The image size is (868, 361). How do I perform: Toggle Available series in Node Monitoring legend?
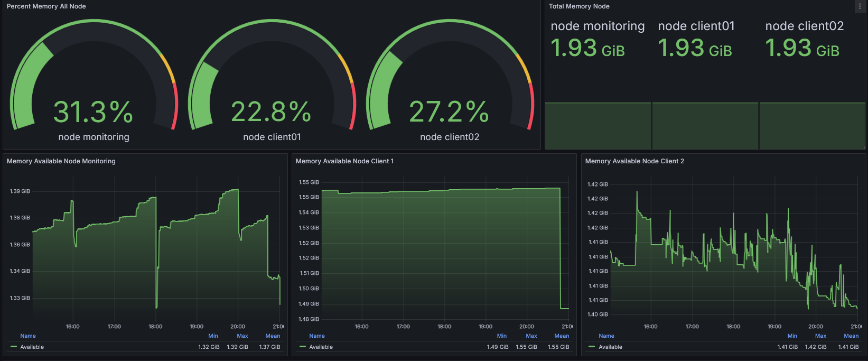(32, 347)
